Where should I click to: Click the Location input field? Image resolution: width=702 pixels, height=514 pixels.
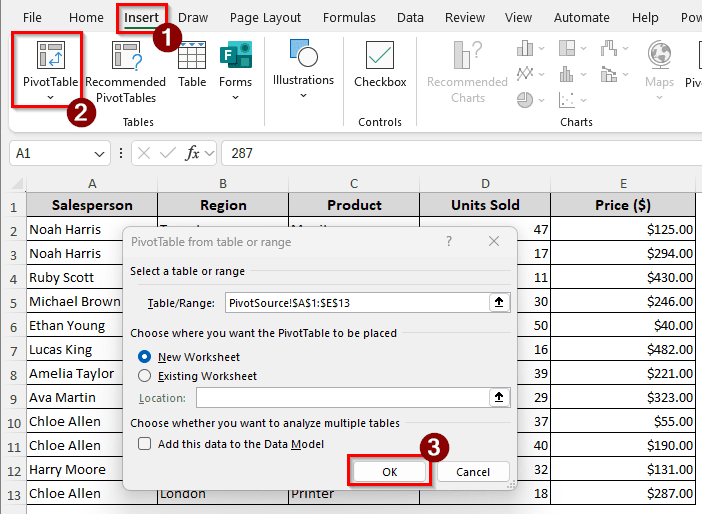click(x=342, y=397)
